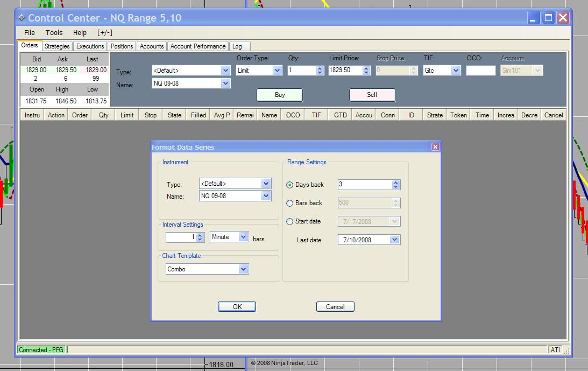Click the Filled column header
Image resolution: width=588 pixels, height=371 pixels.
tap(199, 115)
